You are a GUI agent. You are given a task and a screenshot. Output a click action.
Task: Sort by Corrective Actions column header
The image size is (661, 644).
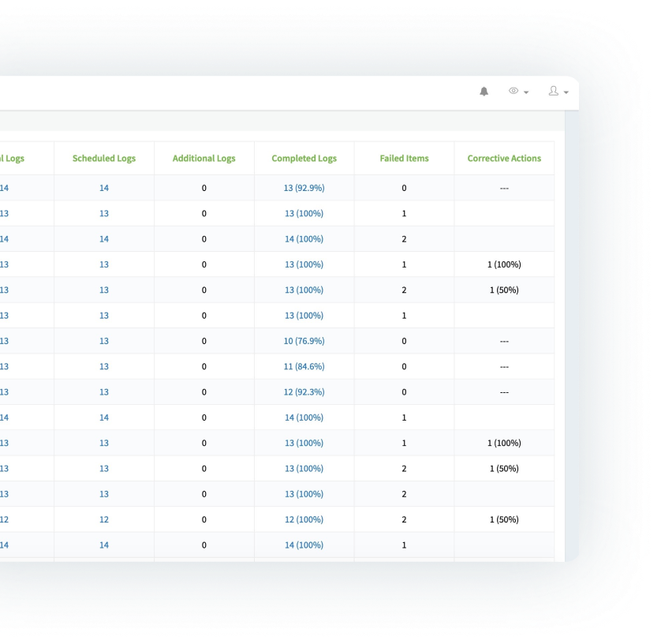tap(504, 158)
